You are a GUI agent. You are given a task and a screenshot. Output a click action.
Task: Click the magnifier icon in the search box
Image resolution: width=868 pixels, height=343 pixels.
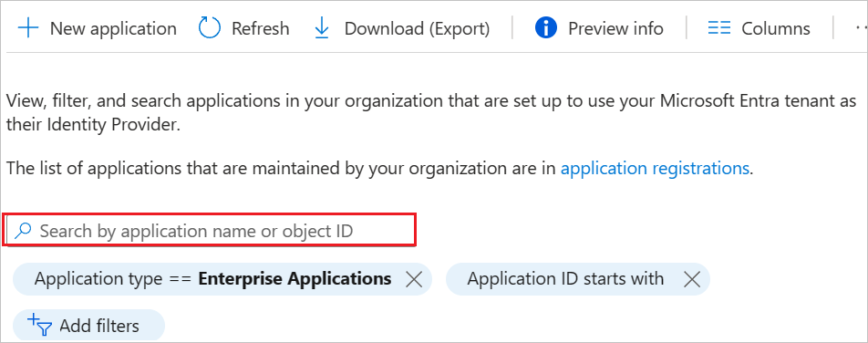[x=23, y=231]
